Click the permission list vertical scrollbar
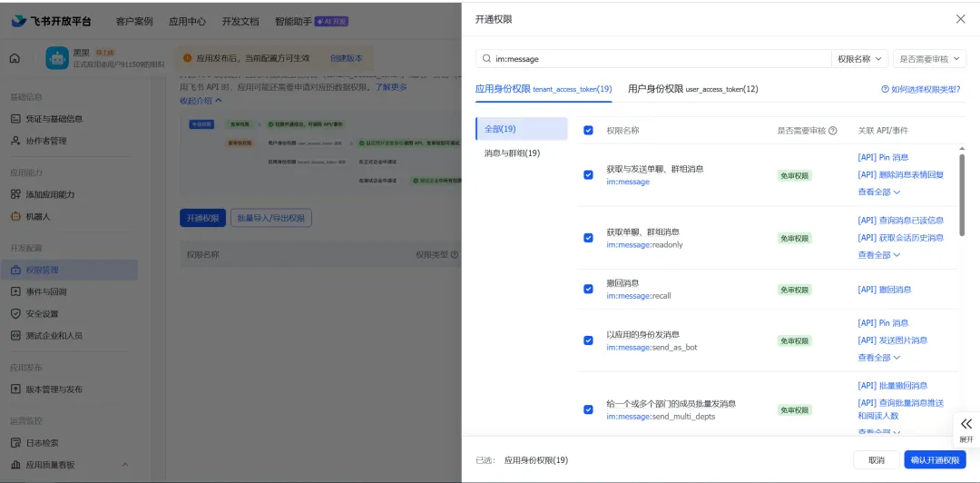This screenshot has width=980, height=483. (962, 194)
